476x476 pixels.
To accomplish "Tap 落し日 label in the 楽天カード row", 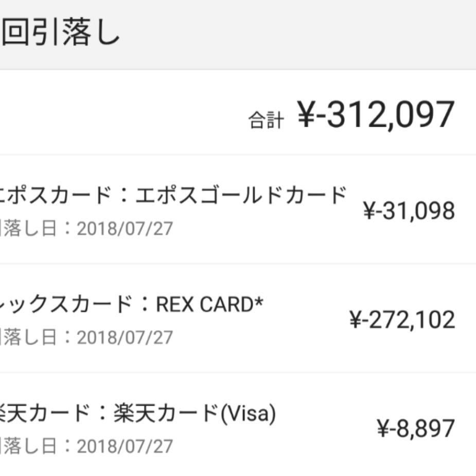I will 28,446.
